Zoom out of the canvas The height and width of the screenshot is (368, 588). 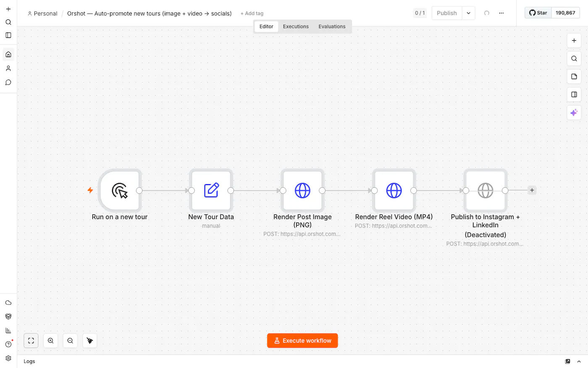tap(70, 341)
